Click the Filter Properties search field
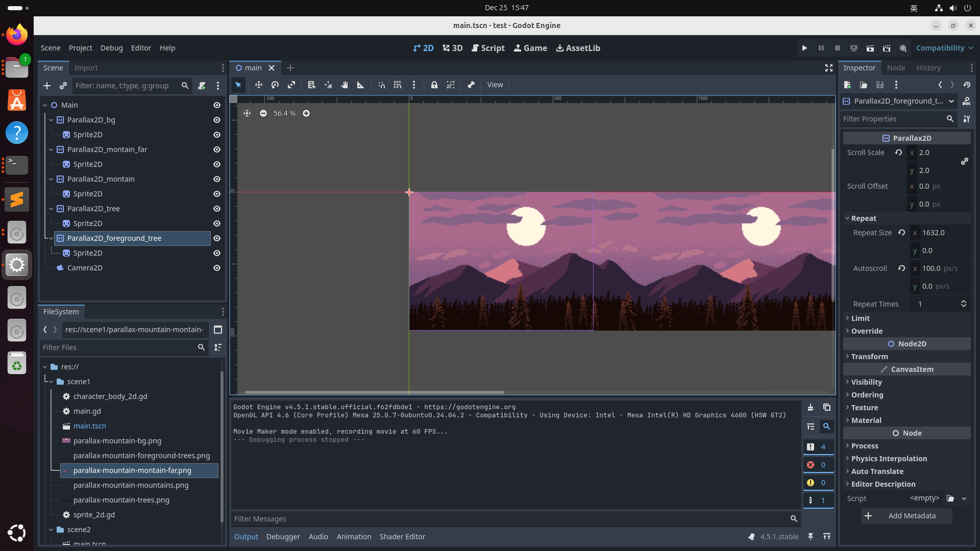The image size is (980, 551). pos(892,119)
